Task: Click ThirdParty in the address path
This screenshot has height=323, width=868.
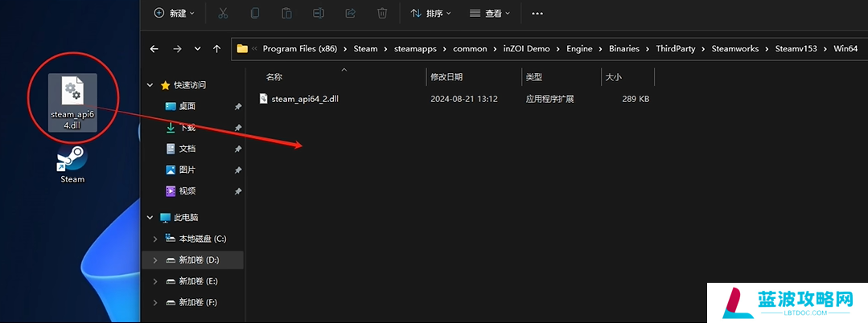Action: point(676,49)
